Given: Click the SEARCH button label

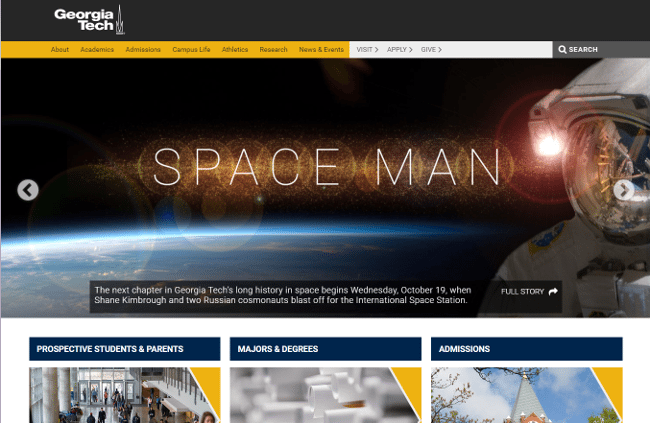Looking at the screenshot, I should coord(583,49).
